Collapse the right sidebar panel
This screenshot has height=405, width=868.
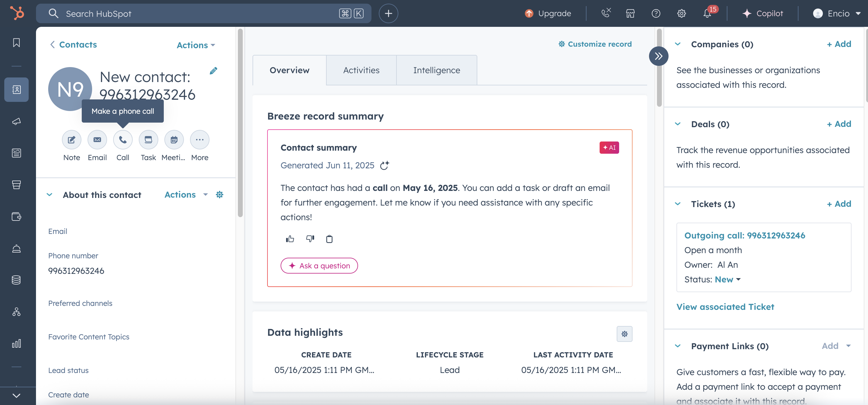(658, 56)
